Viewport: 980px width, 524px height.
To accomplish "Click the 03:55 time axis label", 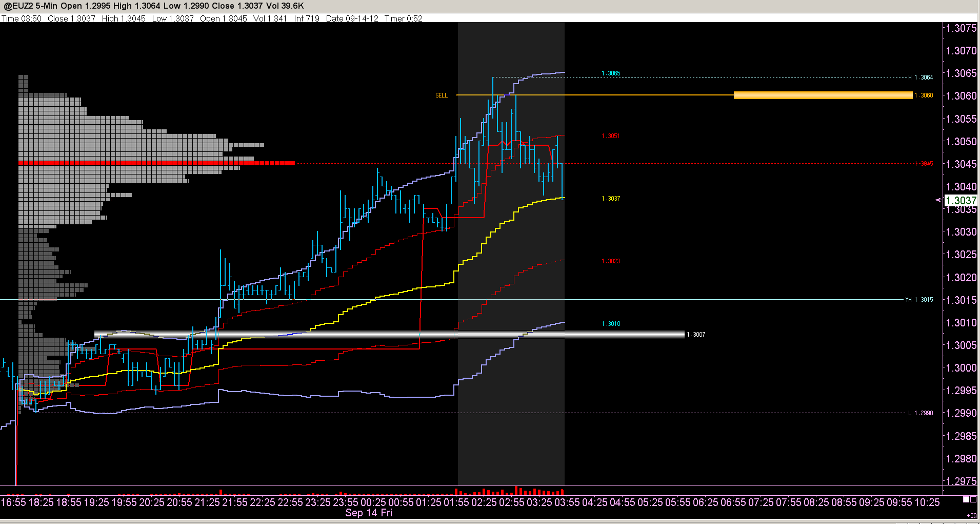I will [568, 502].
